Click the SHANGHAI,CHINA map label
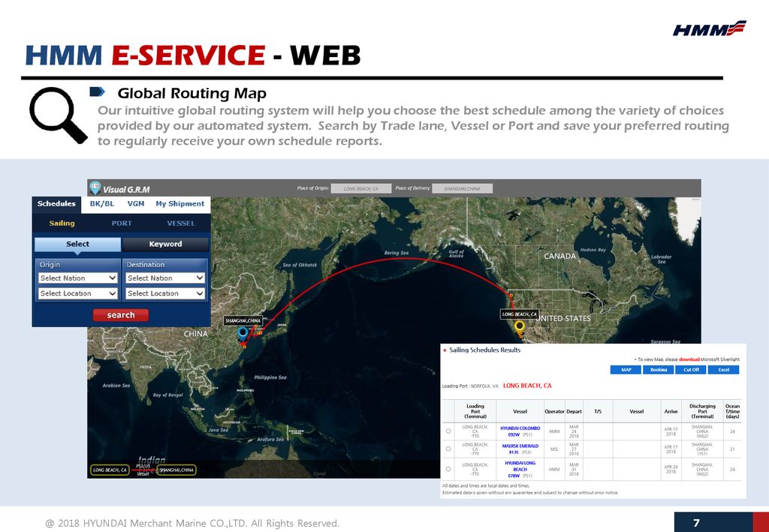Screen dimensions: 769x532 click(243, 320)
